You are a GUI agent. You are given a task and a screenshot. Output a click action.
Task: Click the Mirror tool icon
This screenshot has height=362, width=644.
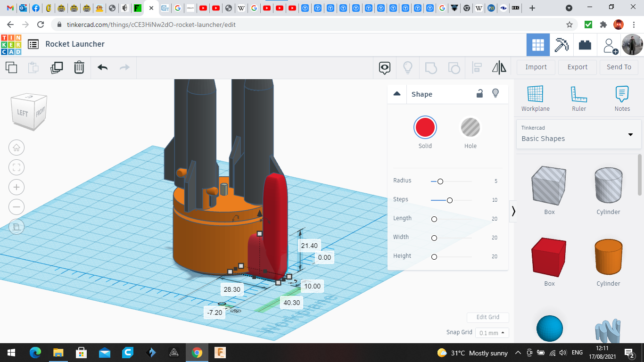click(499, 67)
